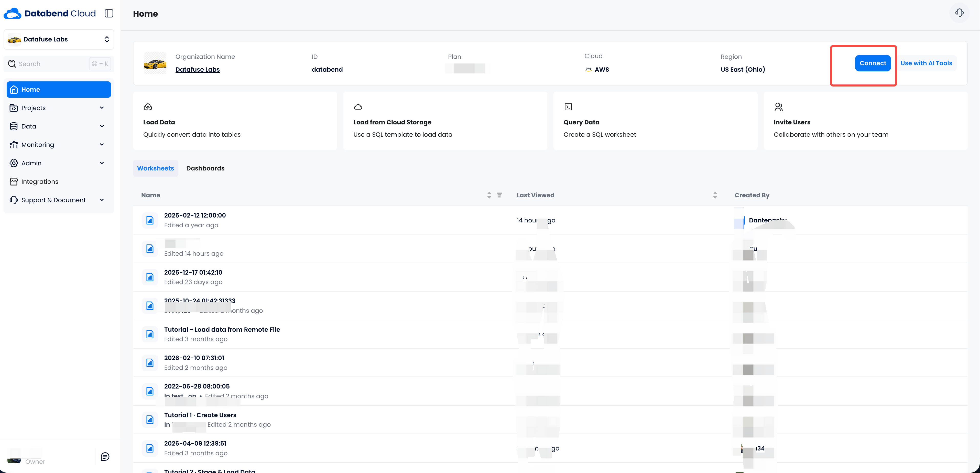The height and width of the screenshot is (473, 980).
Task: Expand the Projects menu chevron
Action: click(x=102, y=108)
